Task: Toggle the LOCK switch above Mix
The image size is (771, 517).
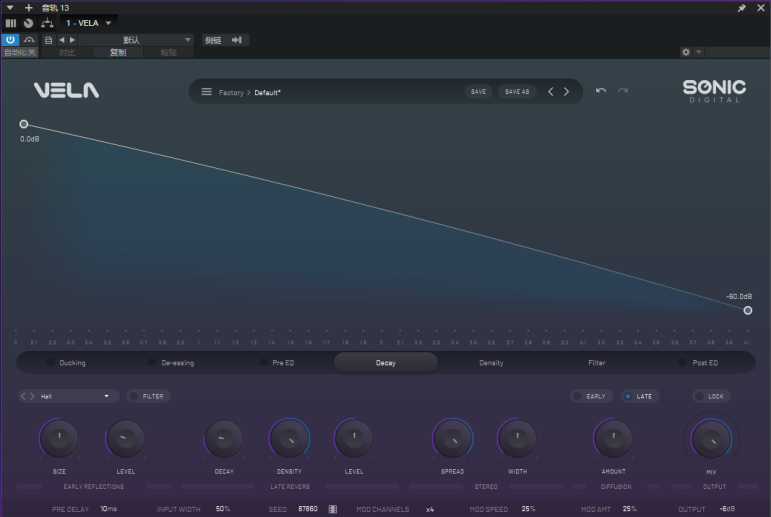Action: 711,396
